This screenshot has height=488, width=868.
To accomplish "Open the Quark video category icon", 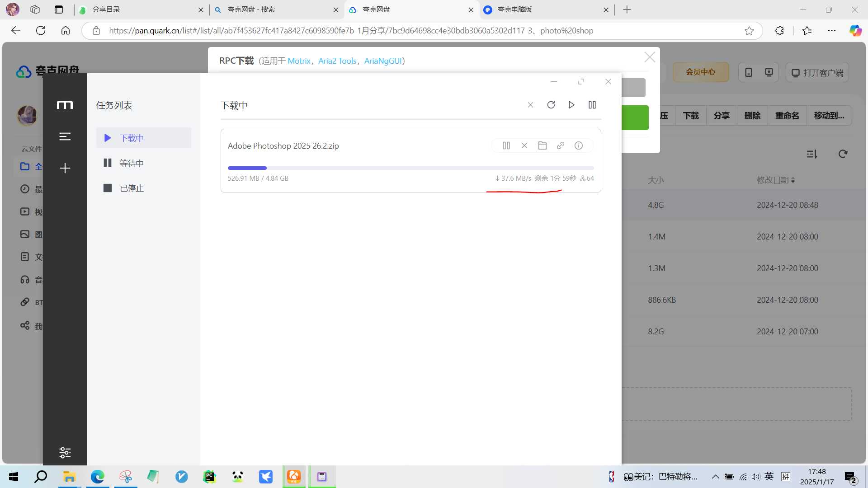I will point(25,211).
